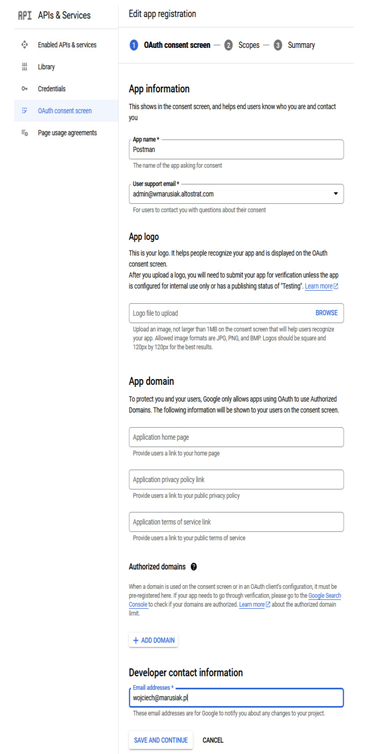Click the Application home page field

(236, 437)
